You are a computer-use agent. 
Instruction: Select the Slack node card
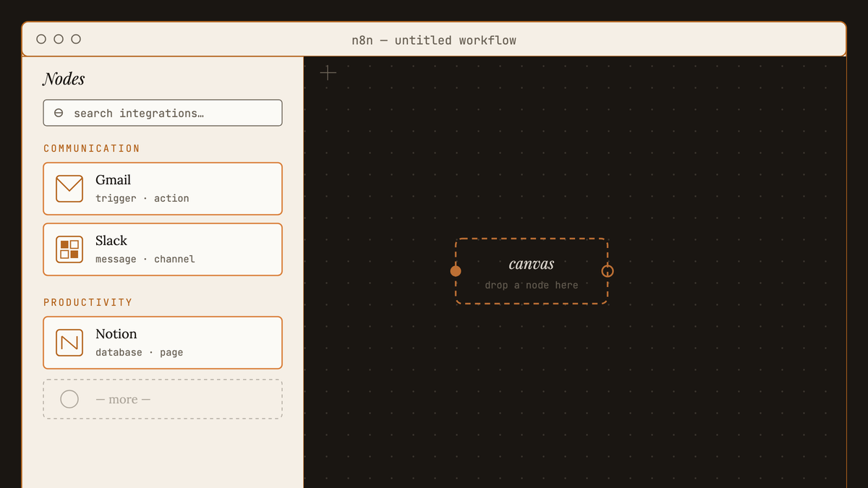coord(163,249)
